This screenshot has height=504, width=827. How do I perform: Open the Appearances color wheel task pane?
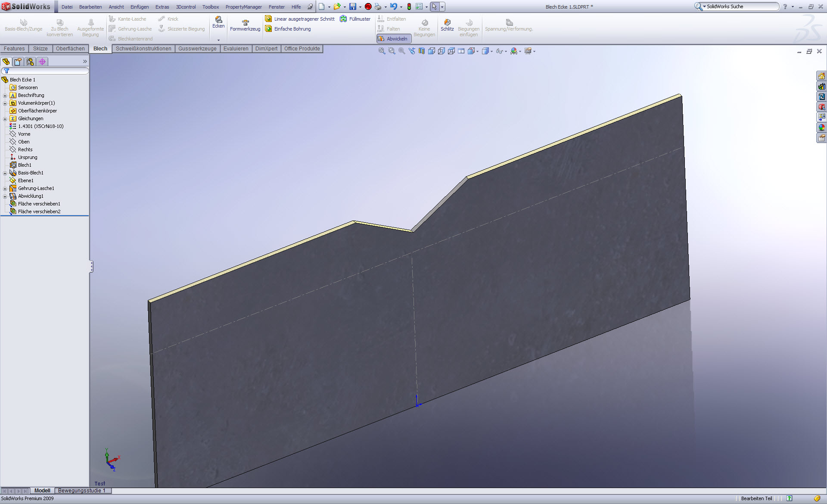tap(821, 128)
